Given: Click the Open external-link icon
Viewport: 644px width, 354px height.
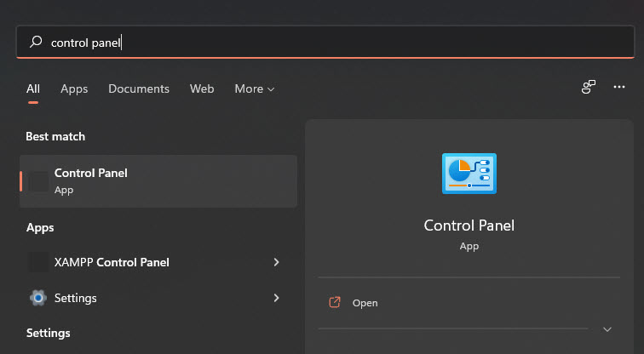Looking at the screenshot, I should (x=334, y=302).
